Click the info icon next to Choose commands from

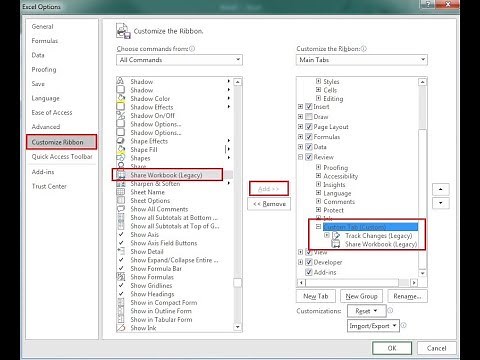[x=192, y=49]
